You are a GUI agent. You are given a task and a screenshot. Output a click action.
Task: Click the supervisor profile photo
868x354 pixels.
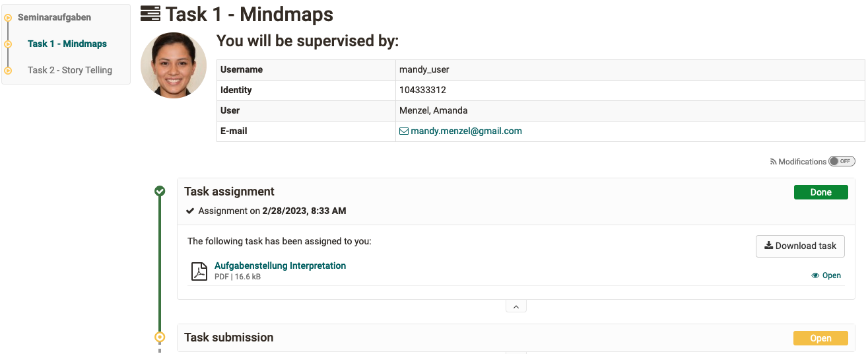point(174,65)
